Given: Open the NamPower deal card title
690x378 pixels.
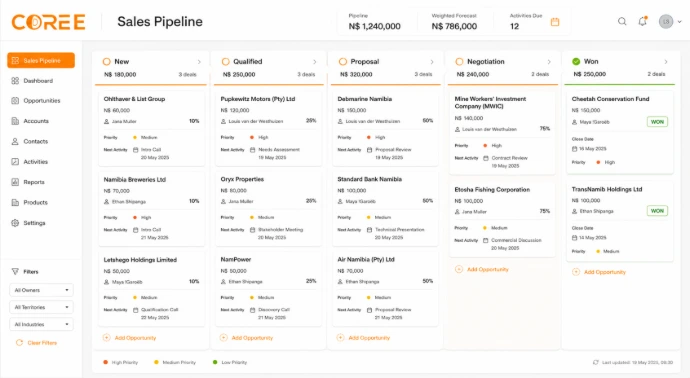Looking at the screenshot, I should 236,259.
